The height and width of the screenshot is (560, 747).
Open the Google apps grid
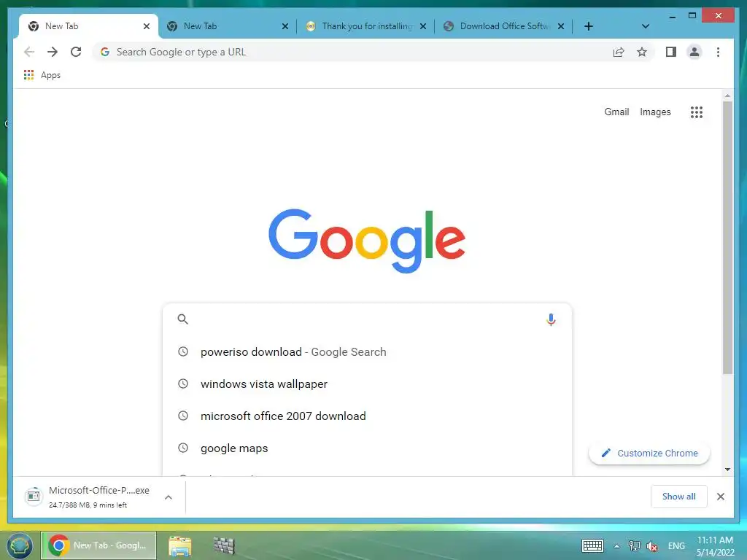point(697,112)
